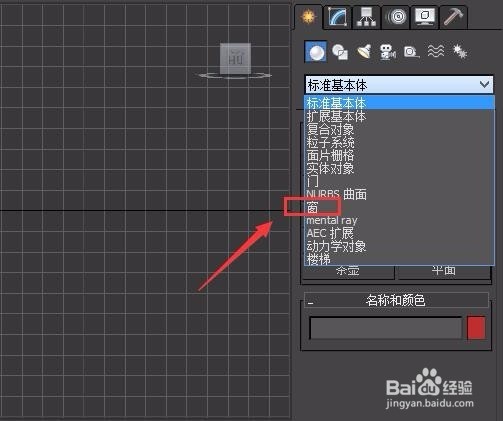
Task: Select the Helpers tape measure icon
Action: 411,52
